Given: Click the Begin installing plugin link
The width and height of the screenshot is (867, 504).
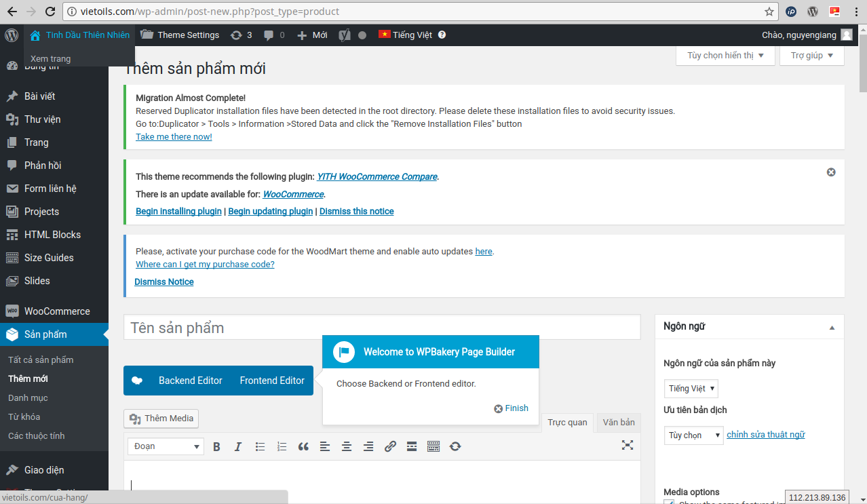Looking at the screenshot, I should pyautogui.click(x=178, y=212).
